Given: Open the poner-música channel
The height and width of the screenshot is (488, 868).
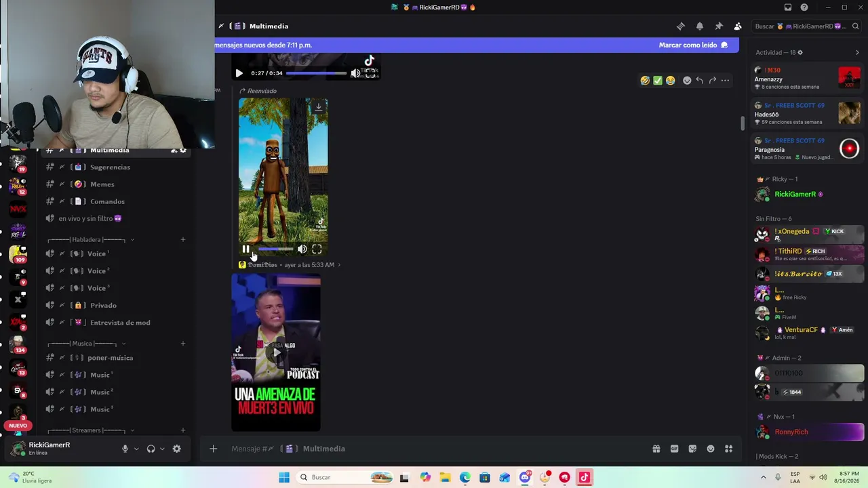Looking at the screenshot, I should 110,358.
